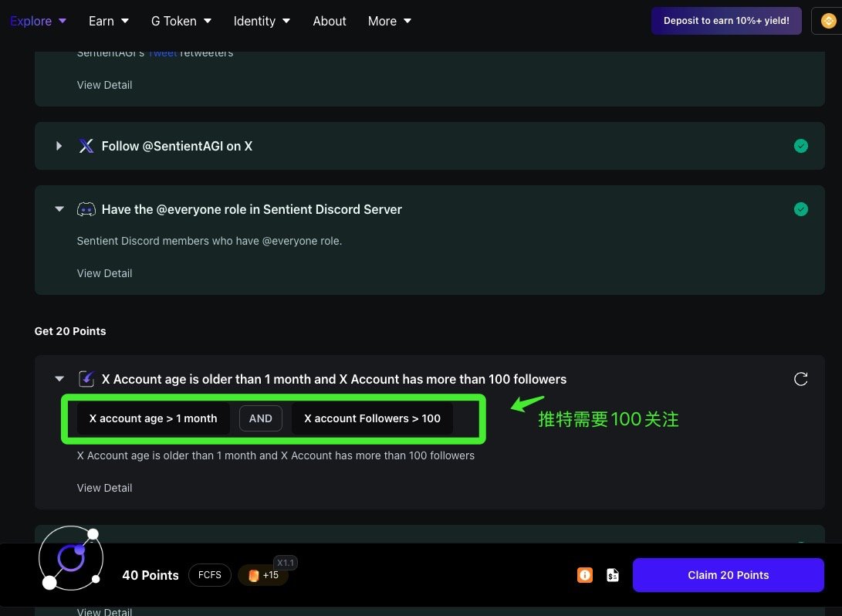842x616 pixels.
Task: Click the Get 20 Points heading
Action: point(70,331)
